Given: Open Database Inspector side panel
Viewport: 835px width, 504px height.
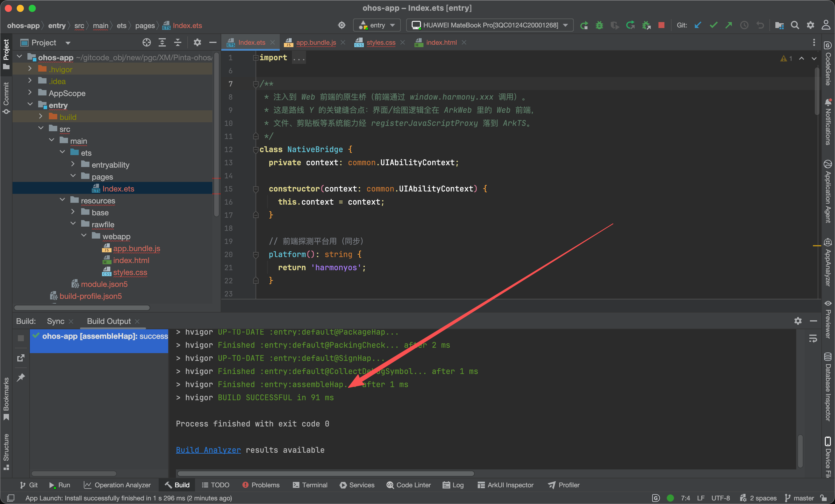Looking at the screenshot, I should pos(828,387).
